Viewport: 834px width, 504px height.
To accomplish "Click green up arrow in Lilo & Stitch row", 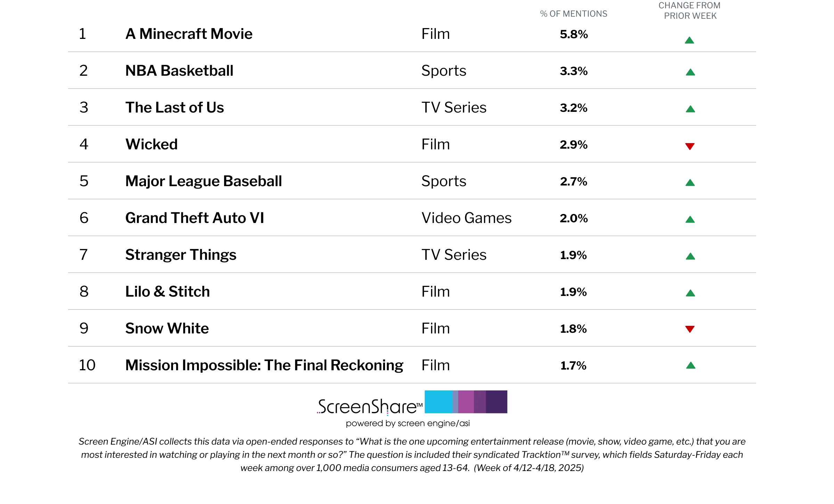I will click(x=690, y=293).
